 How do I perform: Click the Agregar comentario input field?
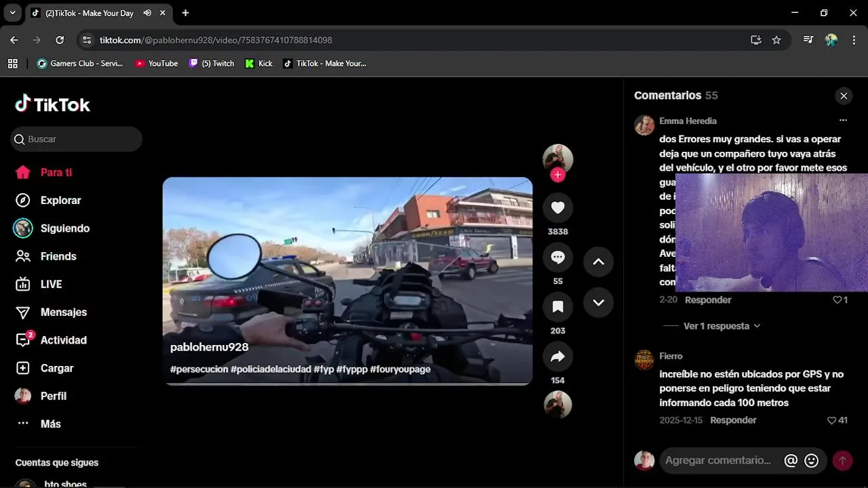click(x=720, y=460)
